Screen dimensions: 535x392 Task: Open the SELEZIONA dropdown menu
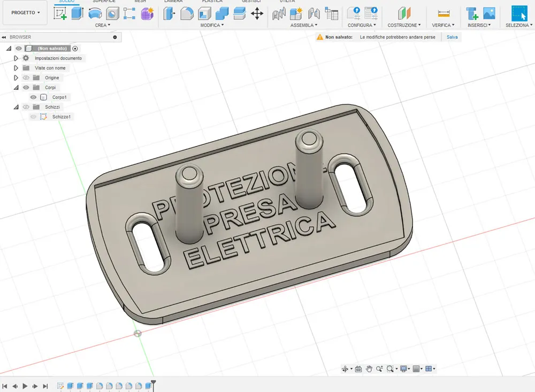[519, 25]
